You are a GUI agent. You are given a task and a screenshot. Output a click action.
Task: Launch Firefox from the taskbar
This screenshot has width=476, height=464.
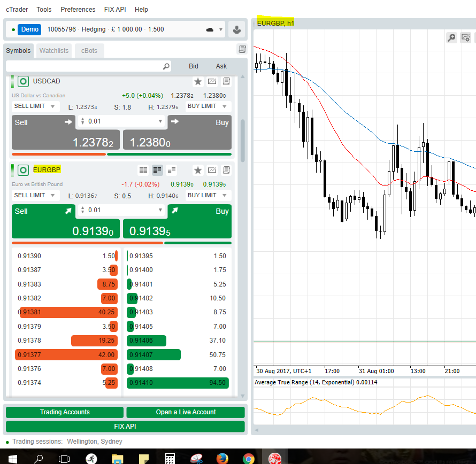(222, 458)
